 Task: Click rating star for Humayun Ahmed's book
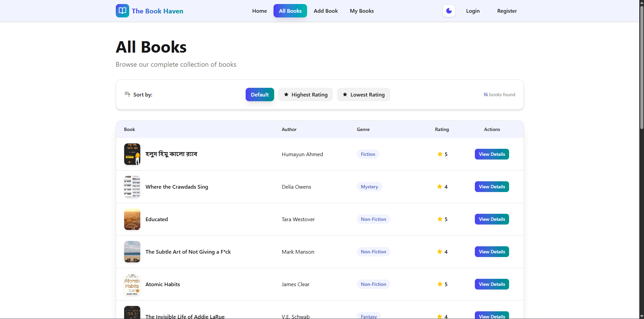(440, 154)
